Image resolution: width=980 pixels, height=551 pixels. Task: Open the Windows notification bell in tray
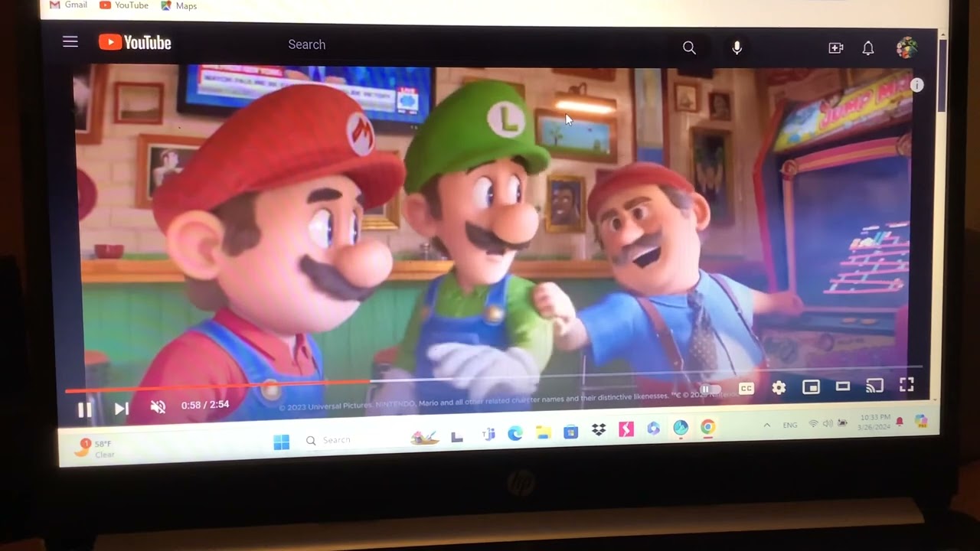point(900,422)
